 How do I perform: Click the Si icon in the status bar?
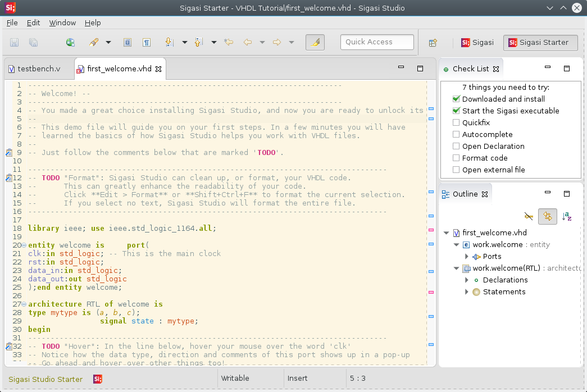(x=98, y=379)
